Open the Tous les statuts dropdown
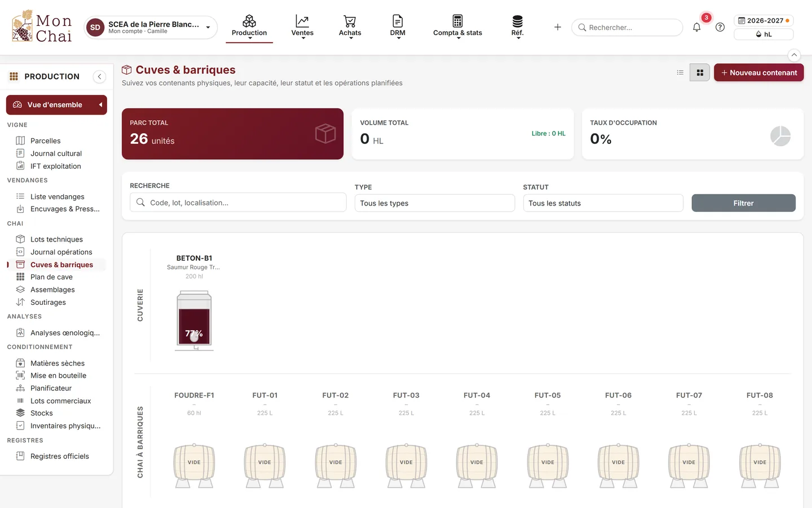The width and height of the screenshot is (812, 508). click(x=603, y=203)
